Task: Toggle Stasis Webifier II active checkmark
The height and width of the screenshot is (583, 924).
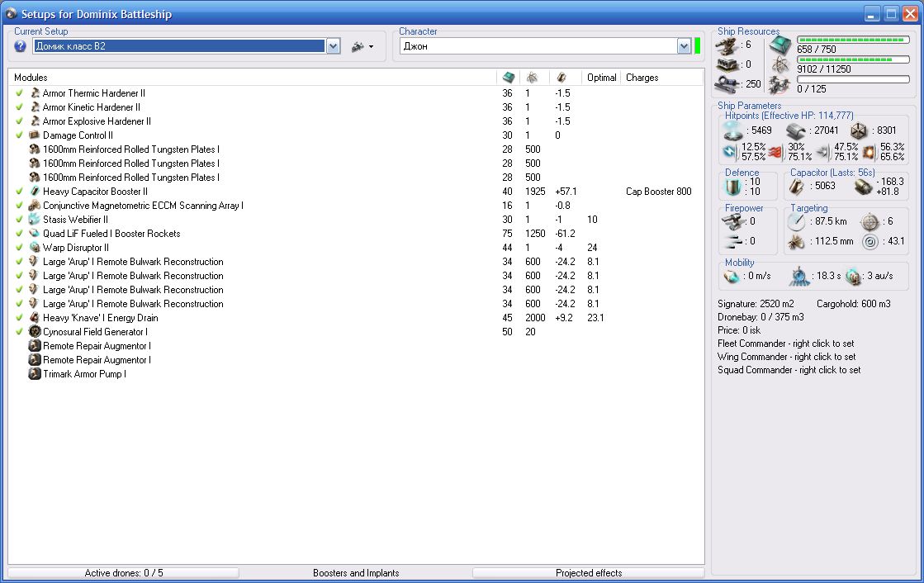Action: pyautogui.click(x=20, y=220)
